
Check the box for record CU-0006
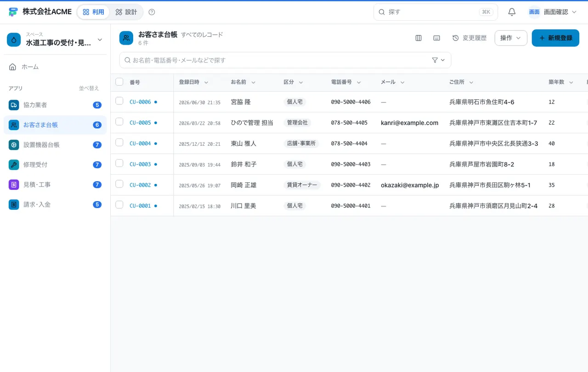point(119,101)
